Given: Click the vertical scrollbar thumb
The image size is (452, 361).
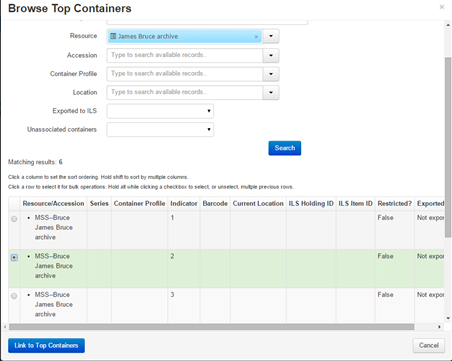Looking at the screenshot, I should [x=448, y=147].
